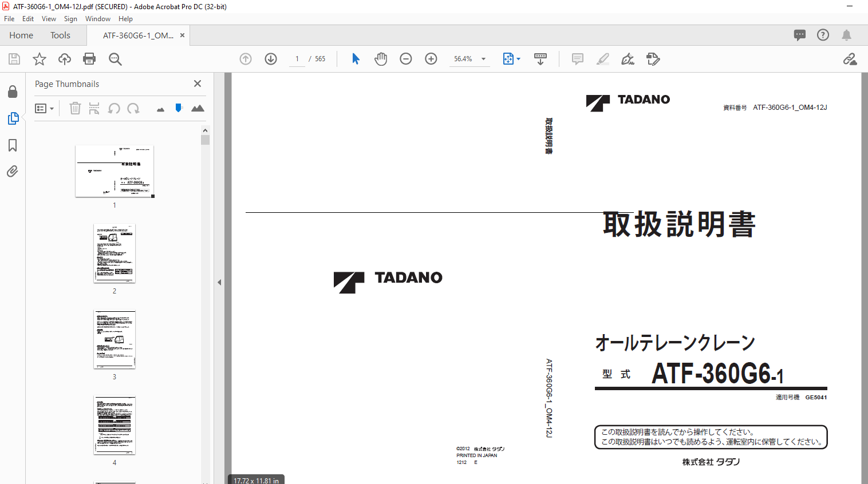Collapse the navigation pane arrow
Viewport: 868px width, 484px height.
(219, 282)
